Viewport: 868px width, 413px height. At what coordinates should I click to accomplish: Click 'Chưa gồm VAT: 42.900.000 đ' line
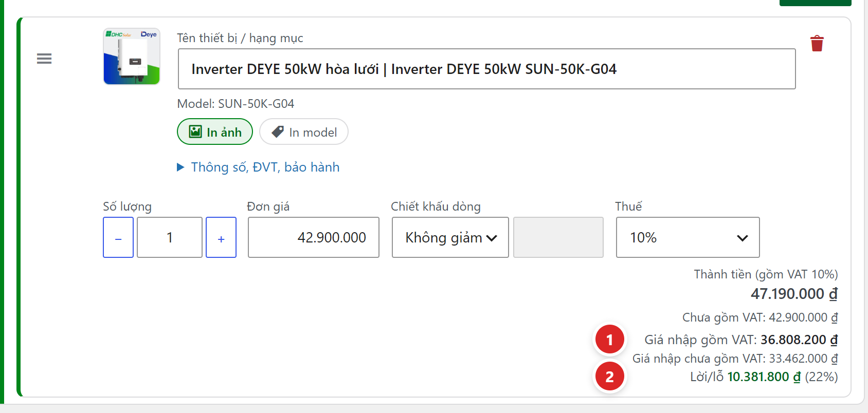pyautogui.click(x=760, y=317)
